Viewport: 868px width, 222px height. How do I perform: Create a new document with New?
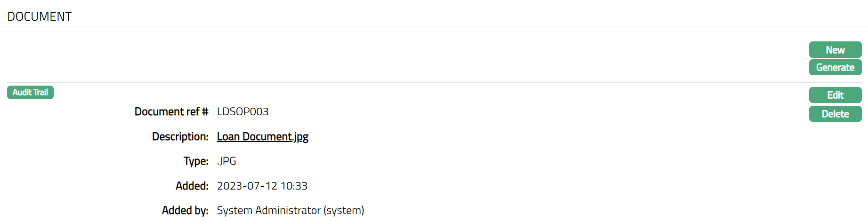click(x=835, y=50)
